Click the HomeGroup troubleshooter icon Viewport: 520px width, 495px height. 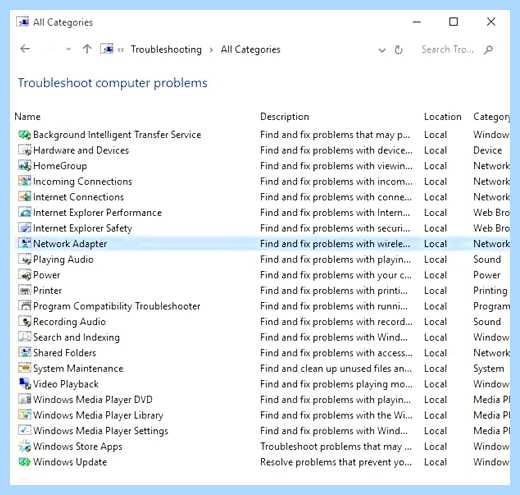pos(24,166)
